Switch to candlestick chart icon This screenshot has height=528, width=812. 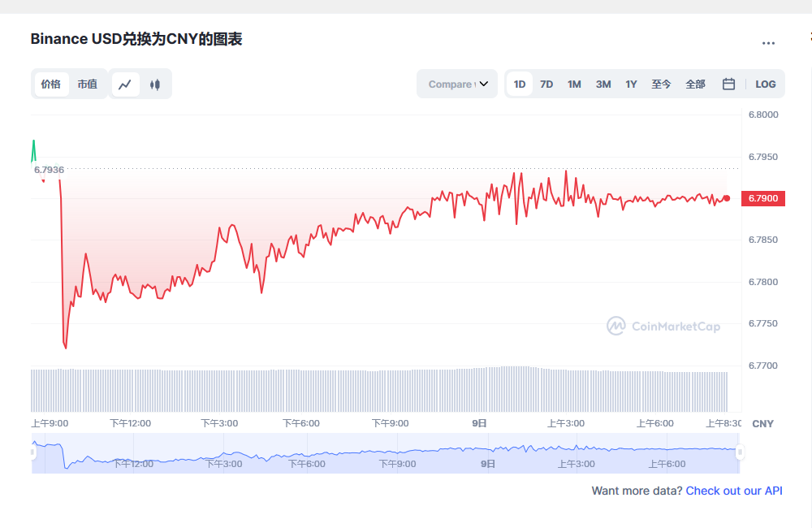point(155,84)
